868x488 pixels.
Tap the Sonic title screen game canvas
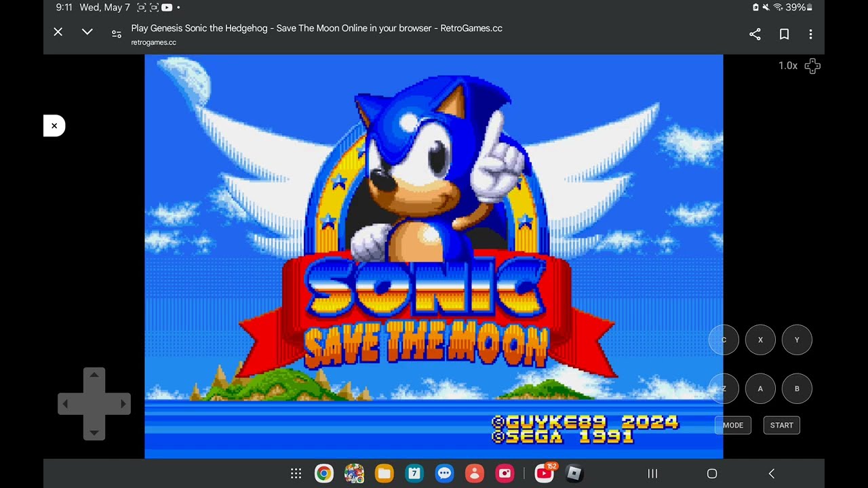434,256
